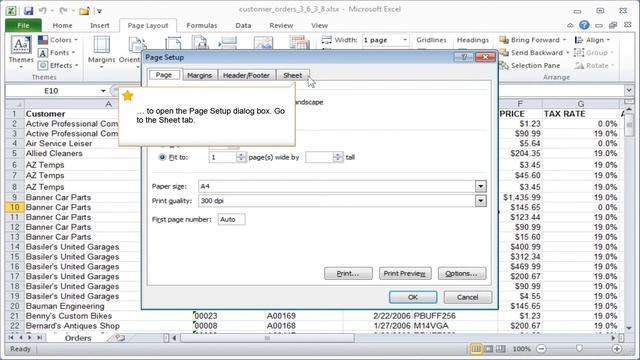Click the Size page icon in the ribbon
The height and width of the screenshot is (360, 640).
[x=173, y=43]
